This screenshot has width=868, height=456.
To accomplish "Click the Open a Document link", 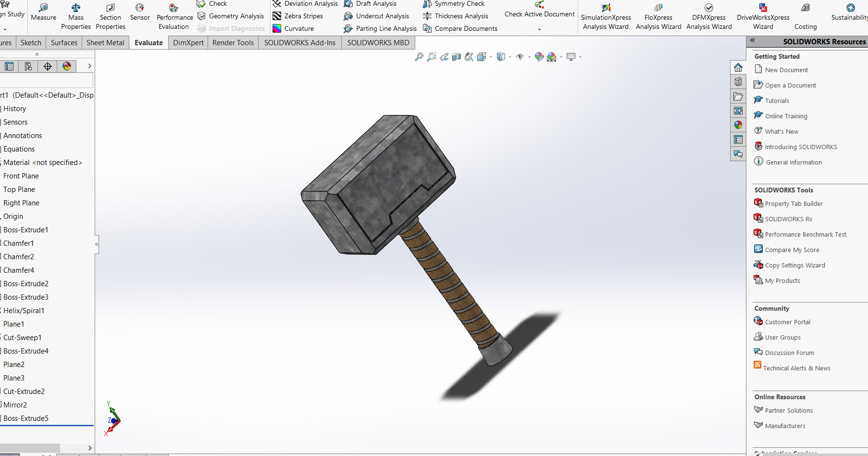I will (x=791, y=85).
